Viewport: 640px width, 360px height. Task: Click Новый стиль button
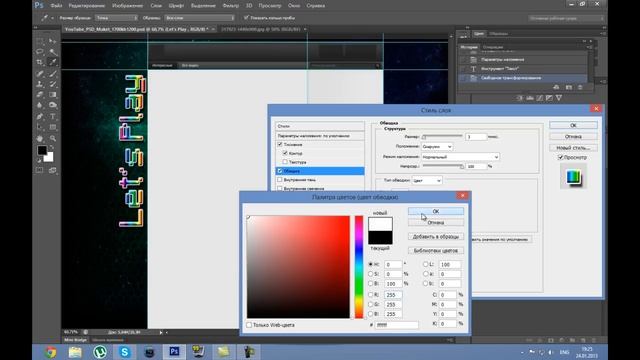573,148
